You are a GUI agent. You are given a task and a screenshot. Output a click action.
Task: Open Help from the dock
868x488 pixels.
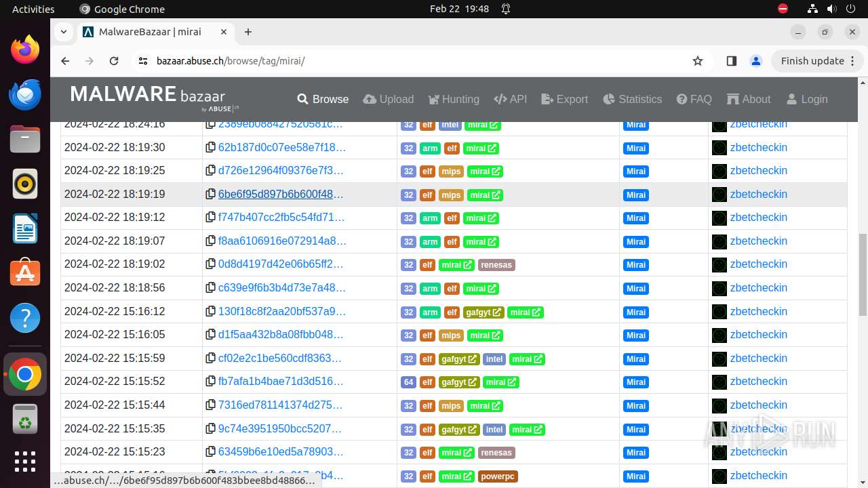coord(25,318)
